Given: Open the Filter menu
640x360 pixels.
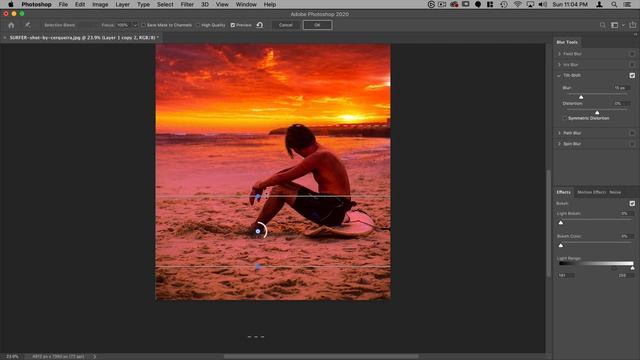Looking at the screenshot, I should 187,4.
